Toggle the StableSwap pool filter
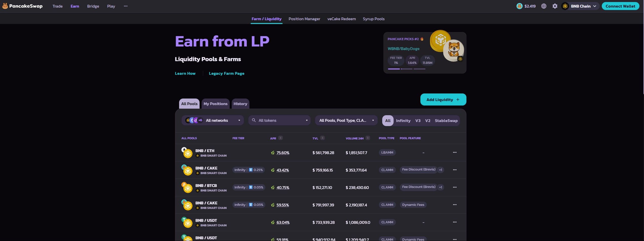The image size is (644, 241). (446, 121)
